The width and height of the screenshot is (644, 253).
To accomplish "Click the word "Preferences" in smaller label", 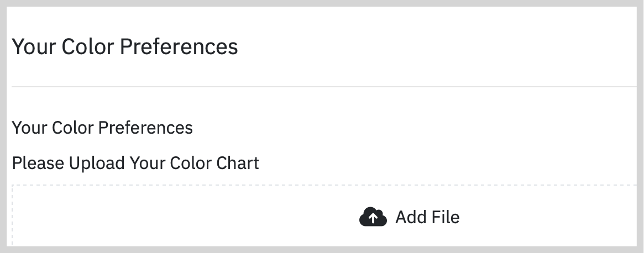I will coord(145,128).
